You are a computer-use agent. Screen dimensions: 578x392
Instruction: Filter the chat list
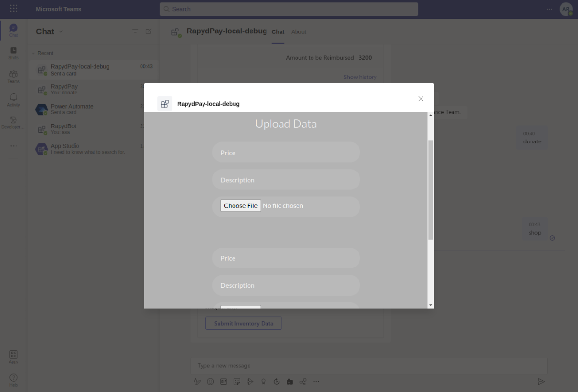(x=135, y=31)
